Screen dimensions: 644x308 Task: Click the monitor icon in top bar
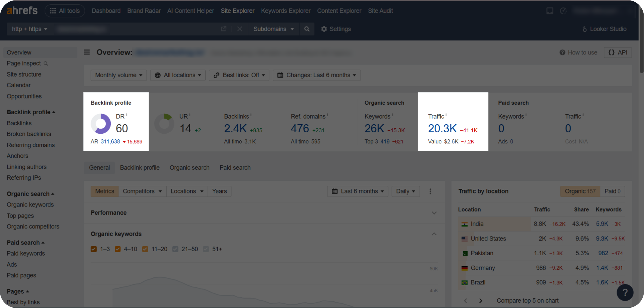click(550, 11)
